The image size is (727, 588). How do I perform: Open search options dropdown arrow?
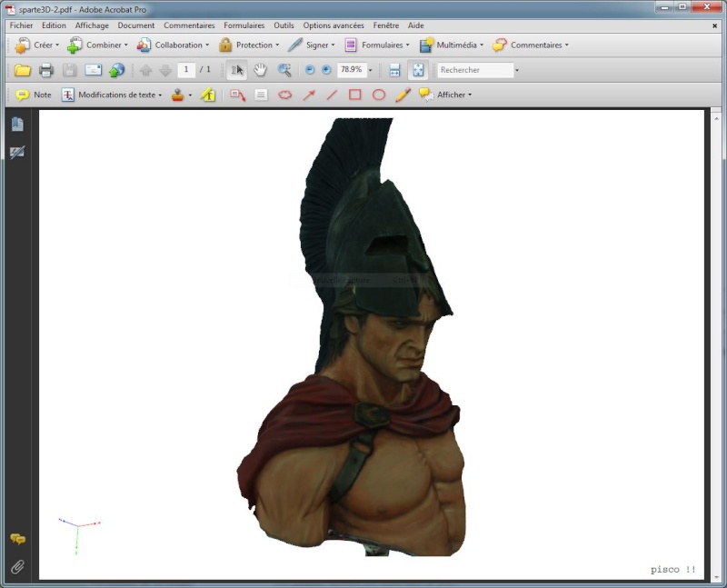point(517,71)
